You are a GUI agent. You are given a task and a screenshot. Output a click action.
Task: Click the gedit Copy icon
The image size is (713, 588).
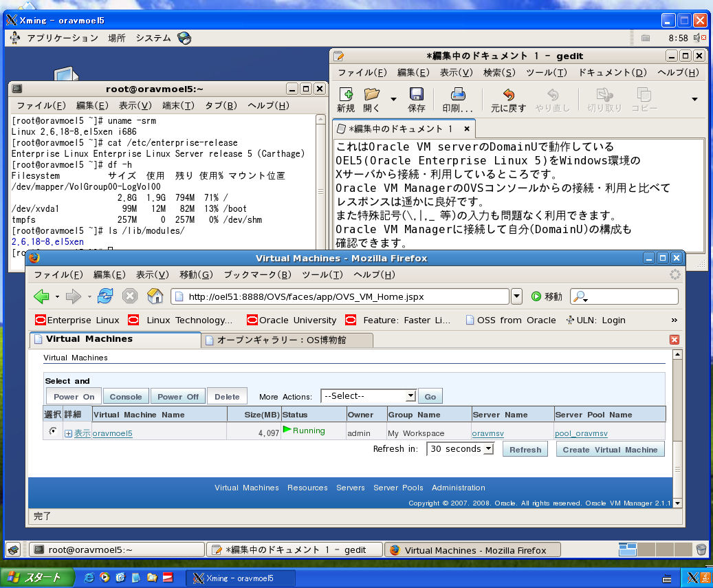[x=644, y=94]
